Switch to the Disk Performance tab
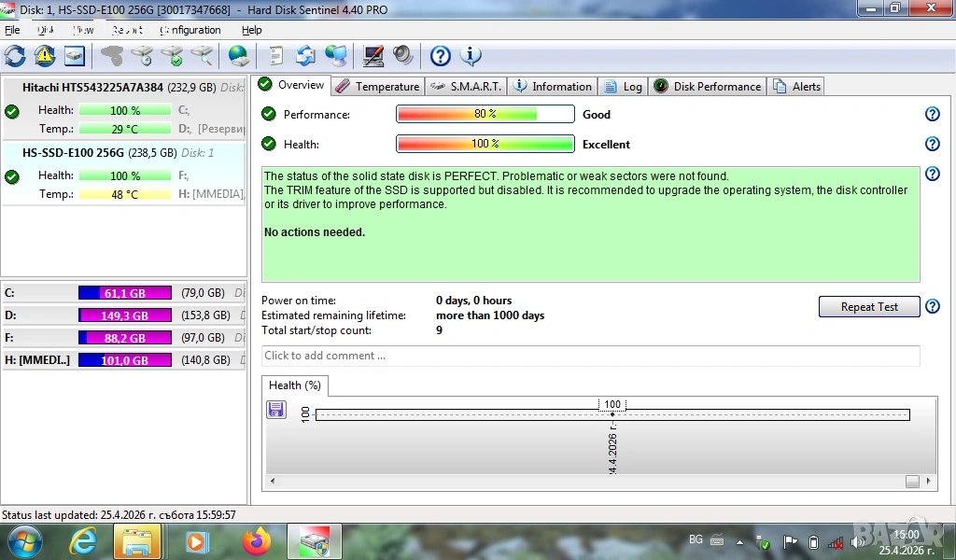This screenshot has height=560, width=956. point(708,87)
